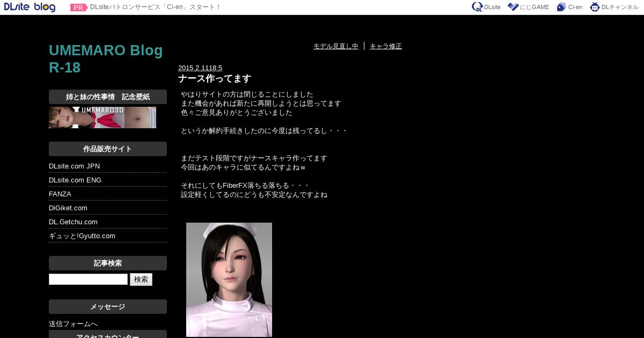The height and width of the screenshot is (338, 644).
Task: Click the DLsite blog logo
Action: (x=30, y=7)
